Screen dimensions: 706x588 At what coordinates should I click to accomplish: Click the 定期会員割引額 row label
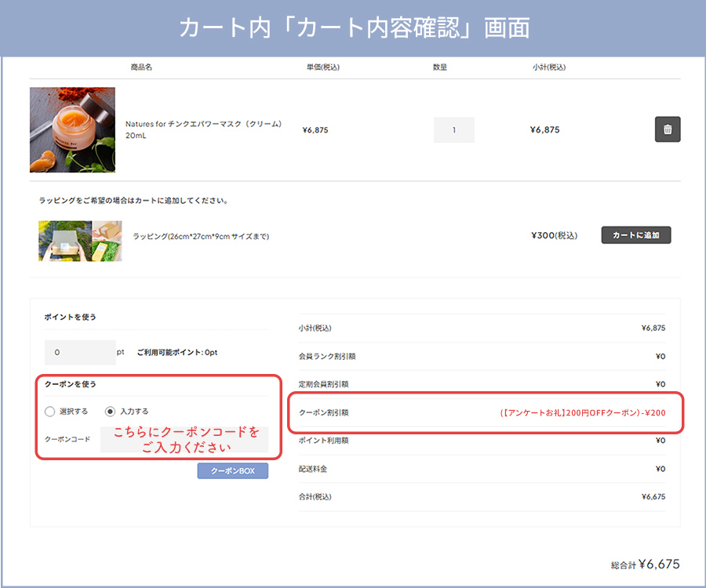[x=324, y=383]
